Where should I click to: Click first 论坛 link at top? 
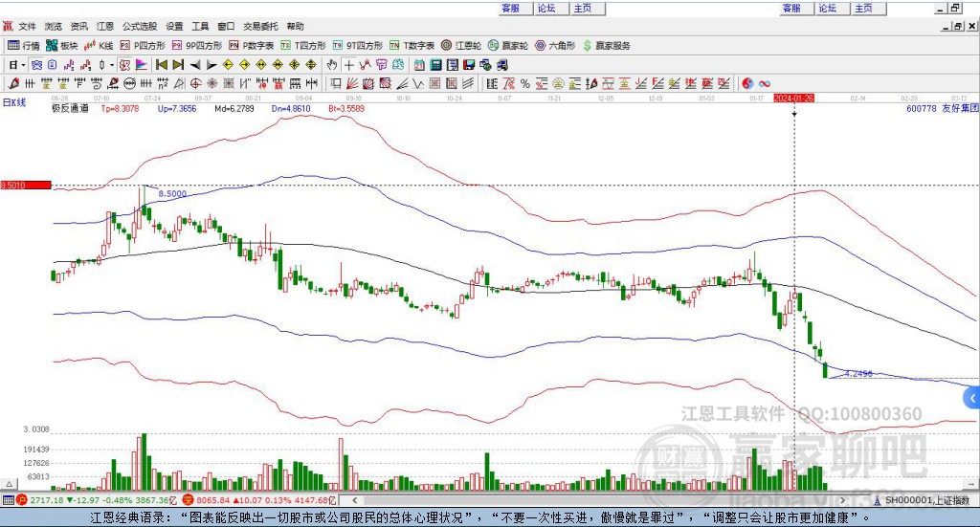coord(546,8)
